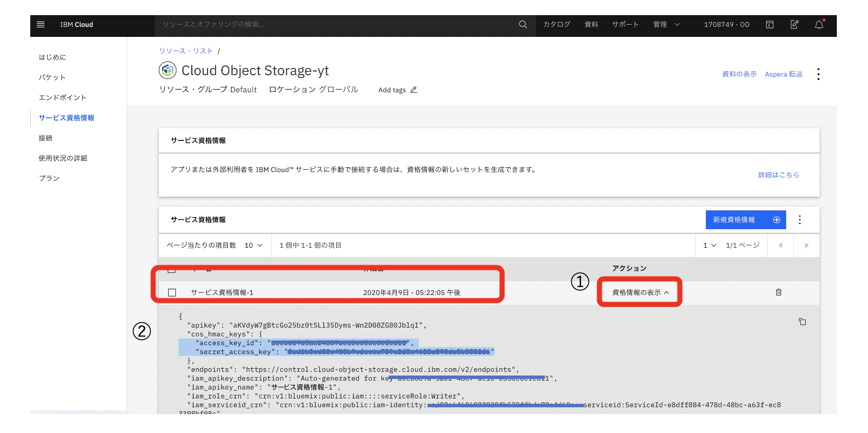Collapse 資格情報の表示 credentials view
Image resolution: width=868 pixels, height=433 pixels.
coord(640,293)
